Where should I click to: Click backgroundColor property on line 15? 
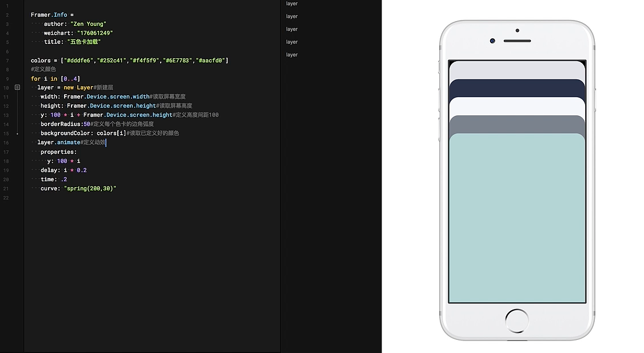[x=67, y=133]
